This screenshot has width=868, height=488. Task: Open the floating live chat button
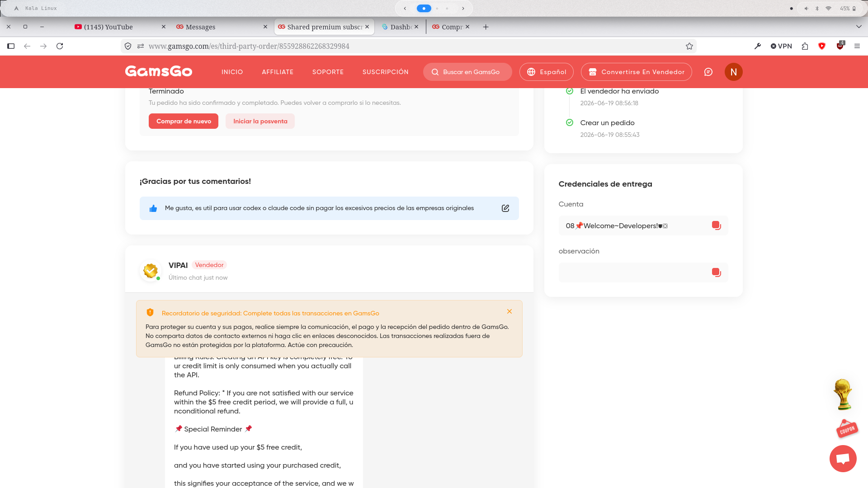843,459
